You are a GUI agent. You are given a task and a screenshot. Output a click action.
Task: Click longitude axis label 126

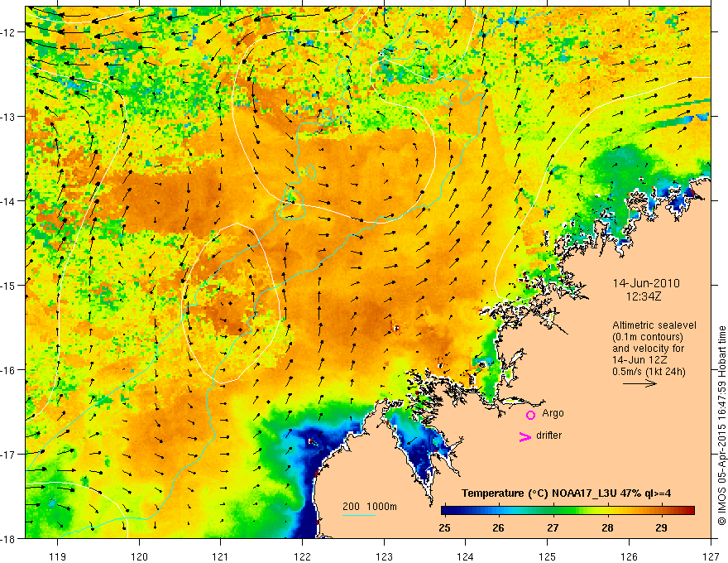tap(629, 556)
